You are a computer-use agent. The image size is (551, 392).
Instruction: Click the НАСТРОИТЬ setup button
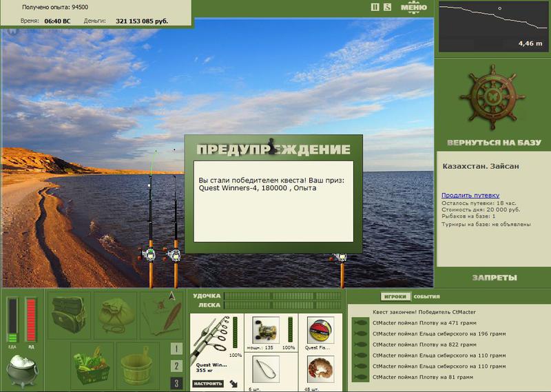pyautogui.click(x=208, y=384)
